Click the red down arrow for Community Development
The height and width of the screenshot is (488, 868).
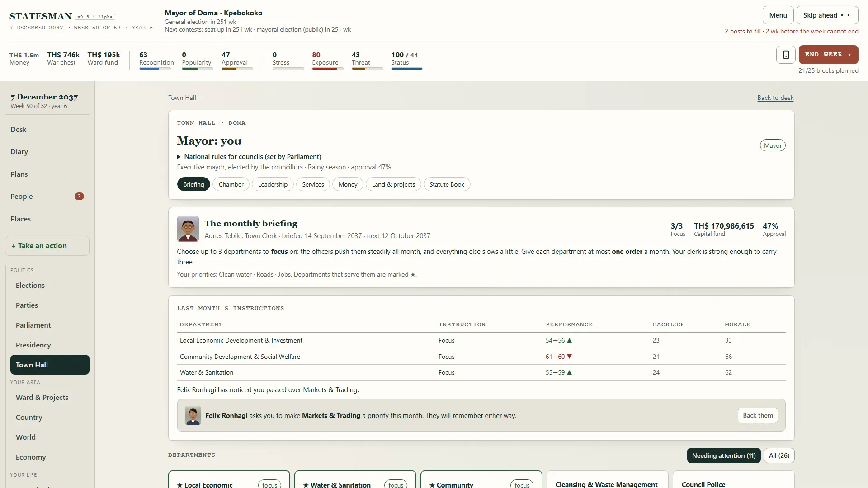(x=569, y=357)
